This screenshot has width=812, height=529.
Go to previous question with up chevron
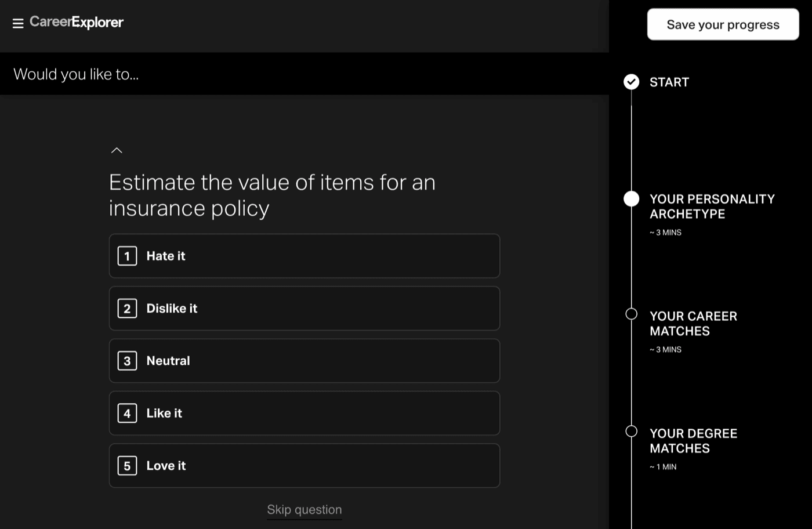tap(117, 150)
